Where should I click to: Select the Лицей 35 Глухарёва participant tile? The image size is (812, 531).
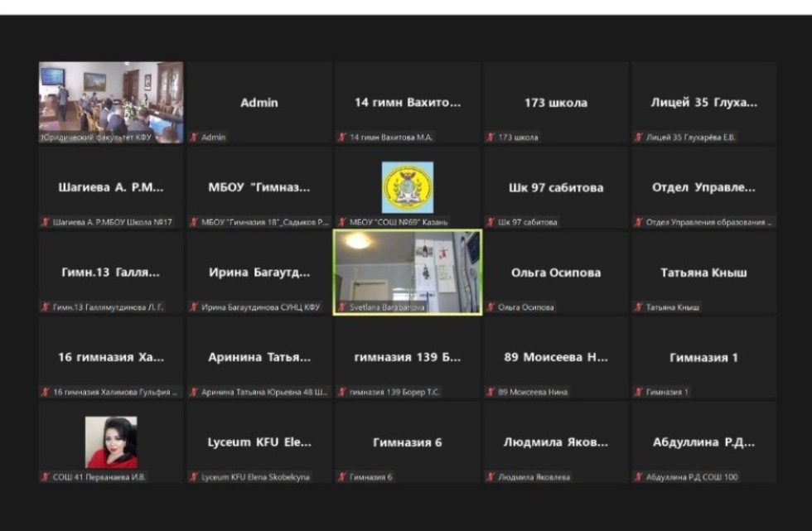[703, 103]
